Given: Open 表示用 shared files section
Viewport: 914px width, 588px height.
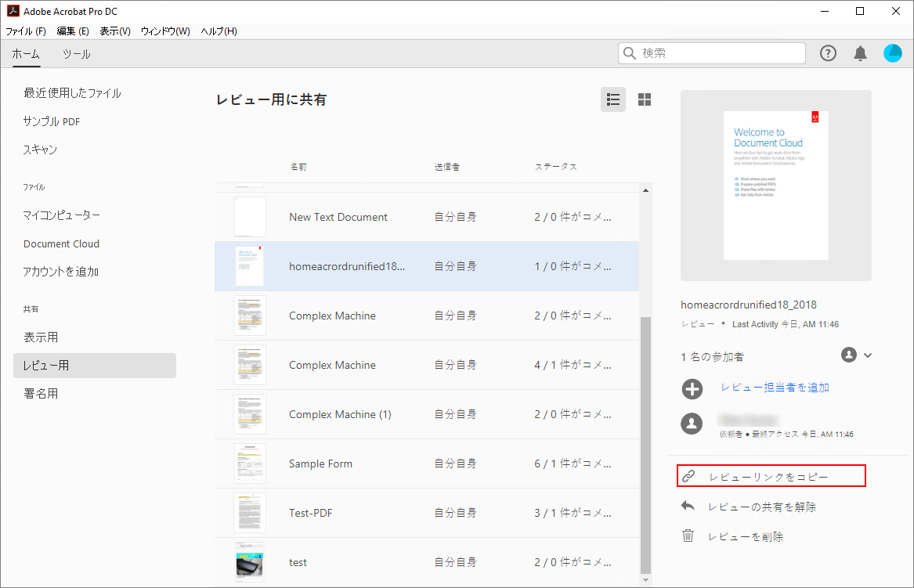Looking at the screenshot, I should (x=41, y=337).
